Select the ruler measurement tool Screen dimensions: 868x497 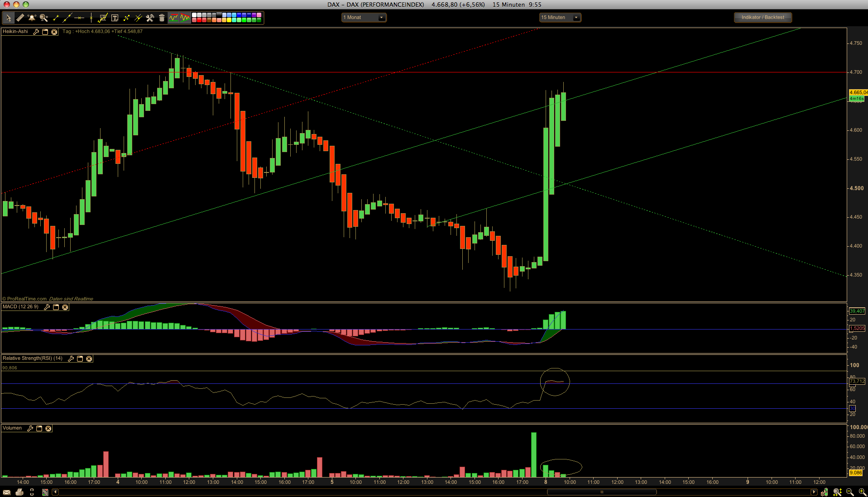pyautogui.click(x=20, y=18)
